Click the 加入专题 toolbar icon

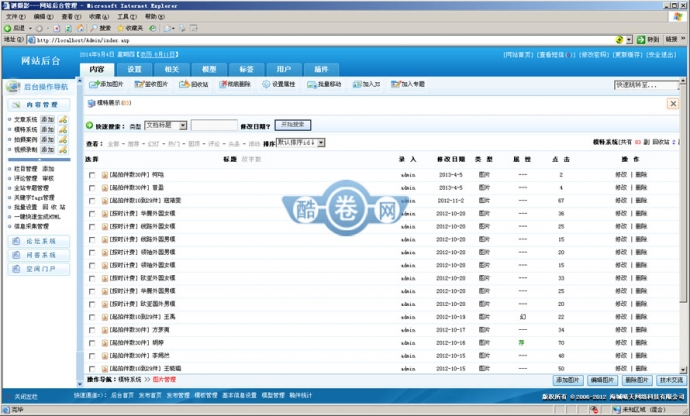(x=396, y=84)
